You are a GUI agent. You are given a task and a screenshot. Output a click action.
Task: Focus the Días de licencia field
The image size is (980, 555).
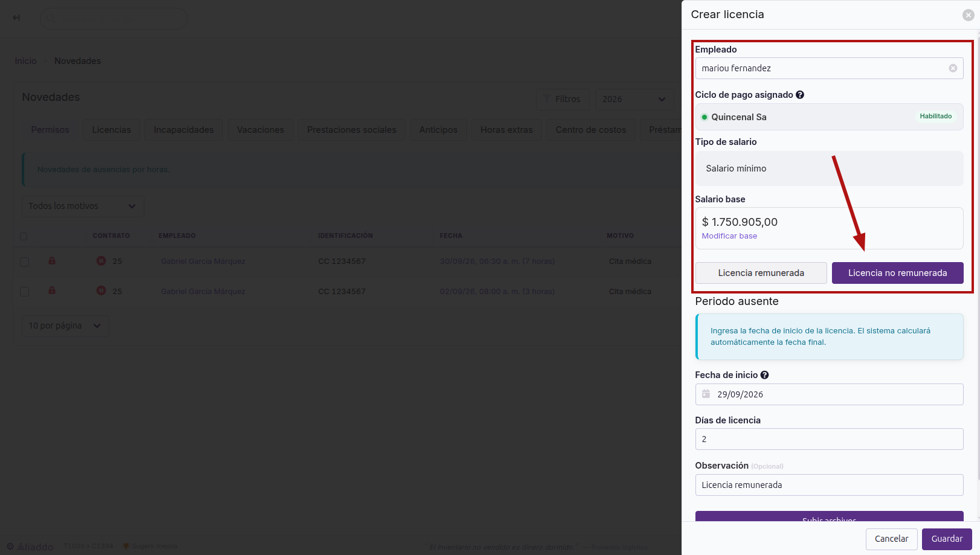click(x=829, y=439)
